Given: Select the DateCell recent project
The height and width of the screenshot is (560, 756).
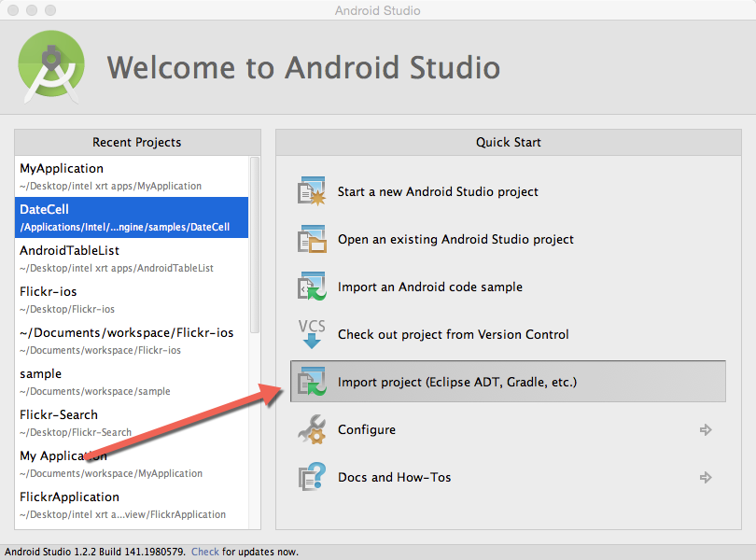Looking at the screenshot, I should click(x=132, y=217).
